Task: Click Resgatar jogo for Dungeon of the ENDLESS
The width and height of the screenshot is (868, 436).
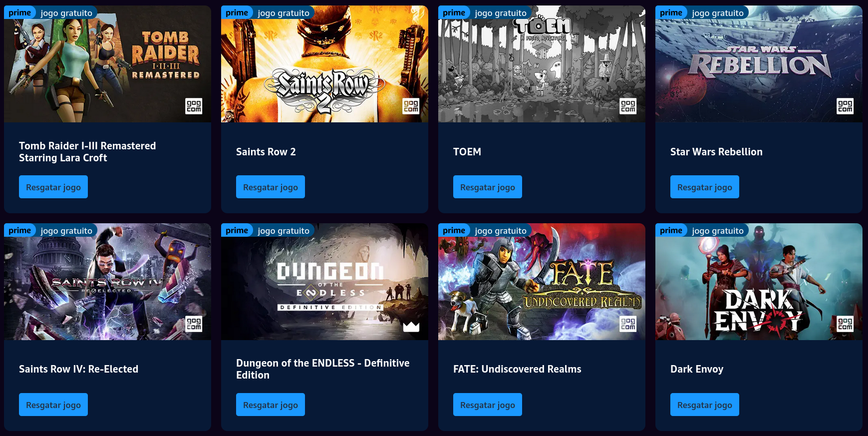Action: pyautogui.click(x=271, y=405)
